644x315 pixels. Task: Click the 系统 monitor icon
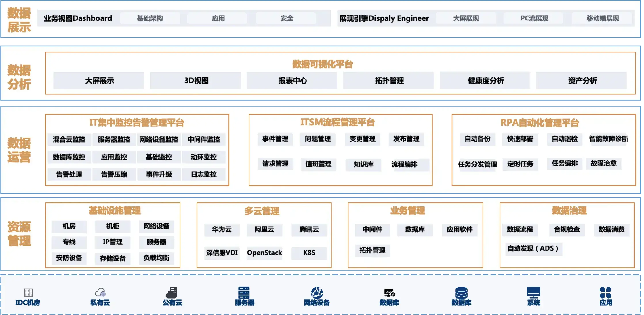[534, 293]
